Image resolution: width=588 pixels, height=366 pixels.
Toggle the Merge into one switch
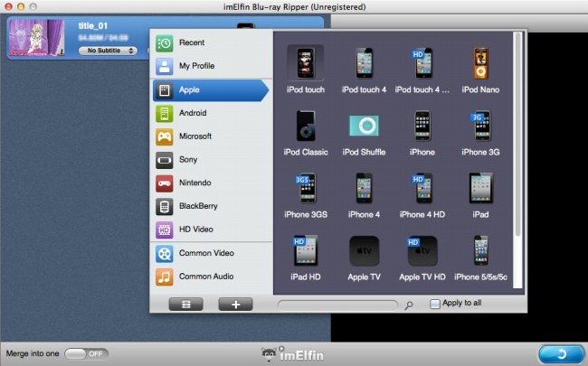pyautogui.click(x=86, y=353)
